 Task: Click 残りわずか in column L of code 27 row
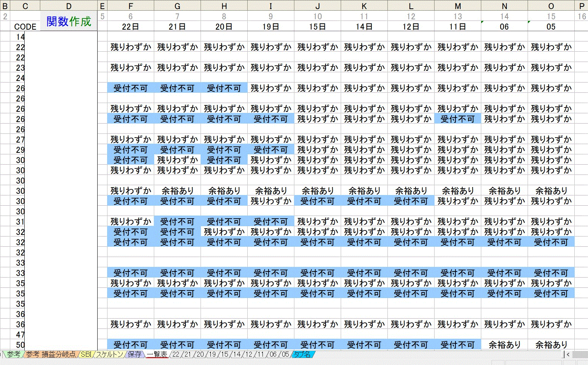411,140
